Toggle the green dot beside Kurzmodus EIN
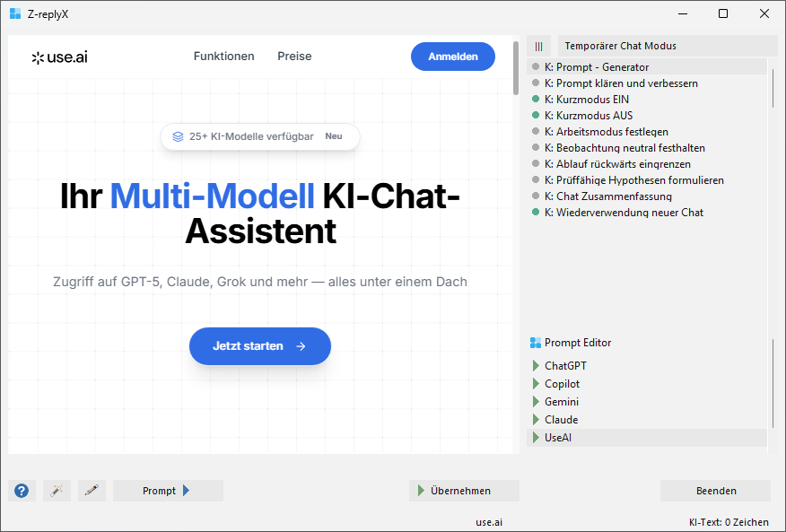 [x=536, y=100]
